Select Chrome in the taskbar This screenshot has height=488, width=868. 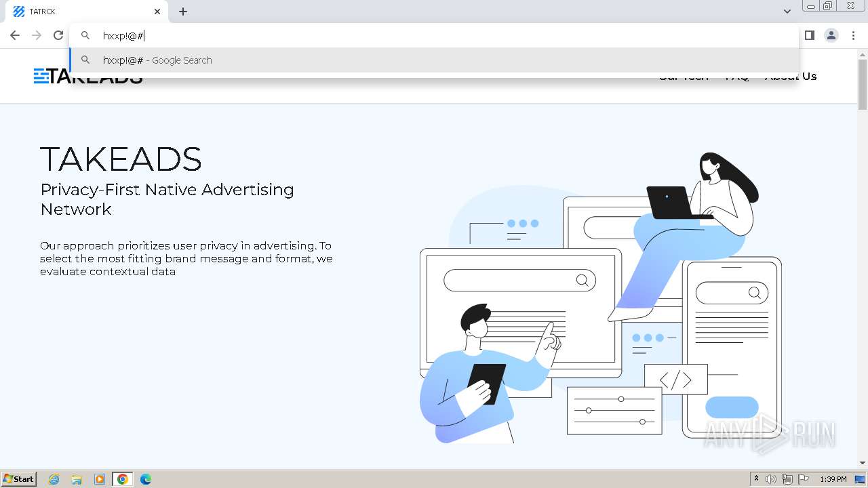click(x=123, y=479)
